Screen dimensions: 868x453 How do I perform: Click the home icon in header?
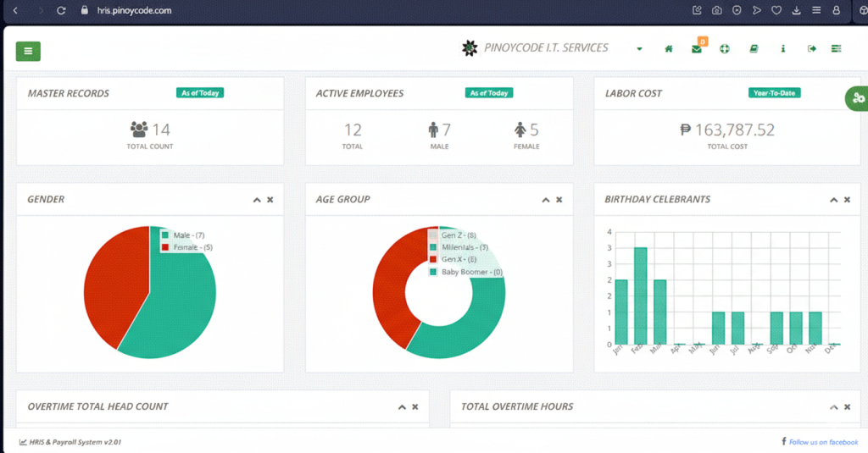(x=669, y=49)
